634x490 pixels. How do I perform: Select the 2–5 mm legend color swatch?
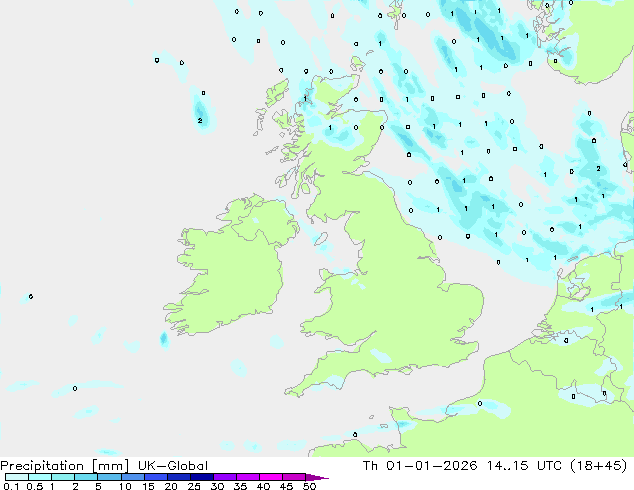[86, 477]
